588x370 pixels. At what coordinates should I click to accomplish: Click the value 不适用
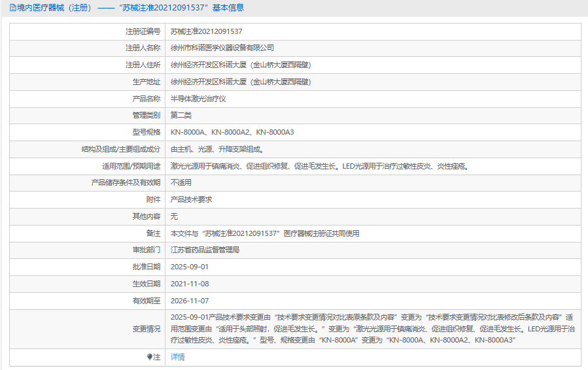[x=181, y=182]
